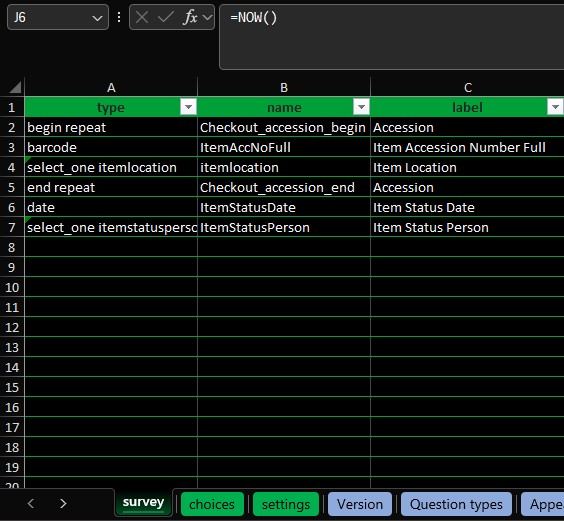Switch to the survey sheet tab

tap(143, 502)
